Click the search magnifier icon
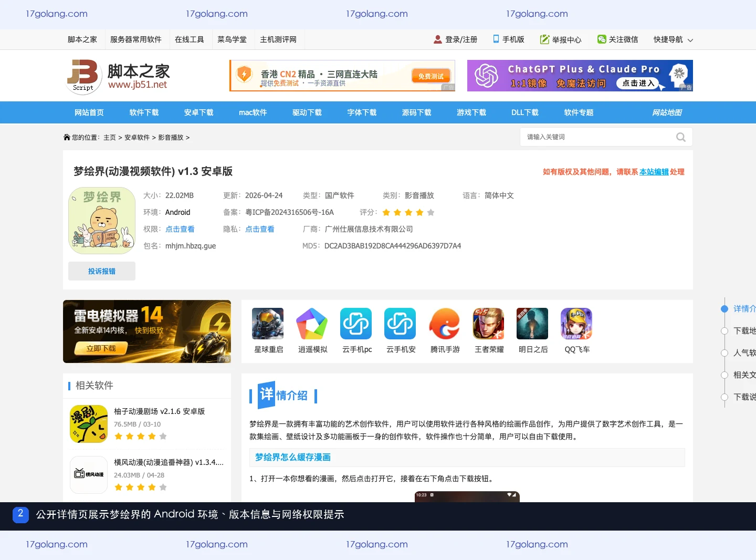 [x=681, y=137]
